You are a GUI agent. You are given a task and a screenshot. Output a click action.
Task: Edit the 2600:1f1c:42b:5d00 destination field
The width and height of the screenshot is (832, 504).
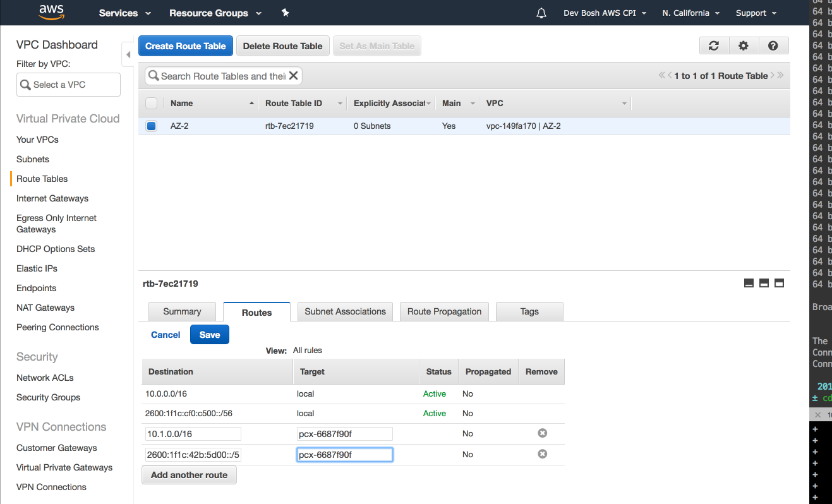193,455
